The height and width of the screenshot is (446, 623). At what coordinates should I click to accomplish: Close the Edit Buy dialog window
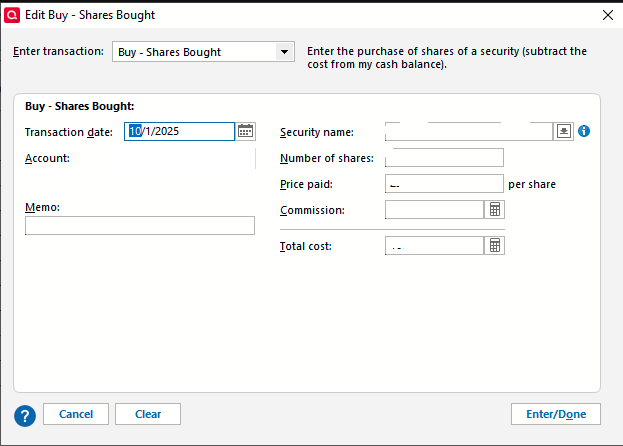coord(607,15)
